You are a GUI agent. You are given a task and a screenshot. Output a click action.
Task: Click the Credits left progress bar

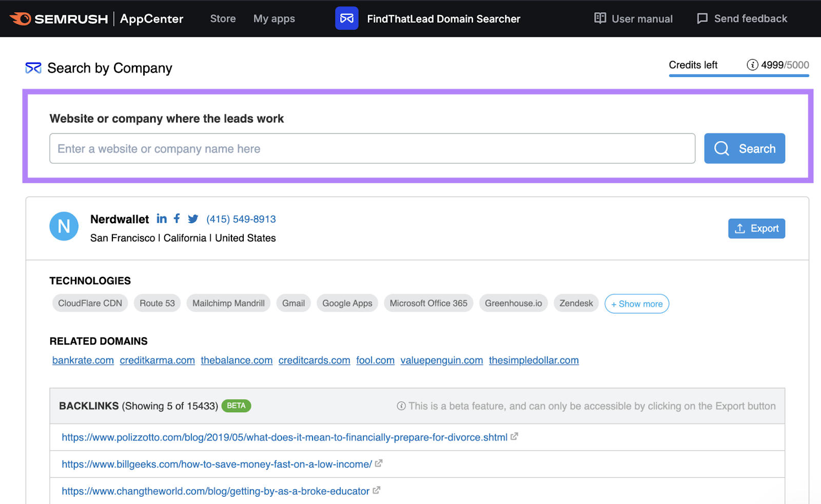739,76
